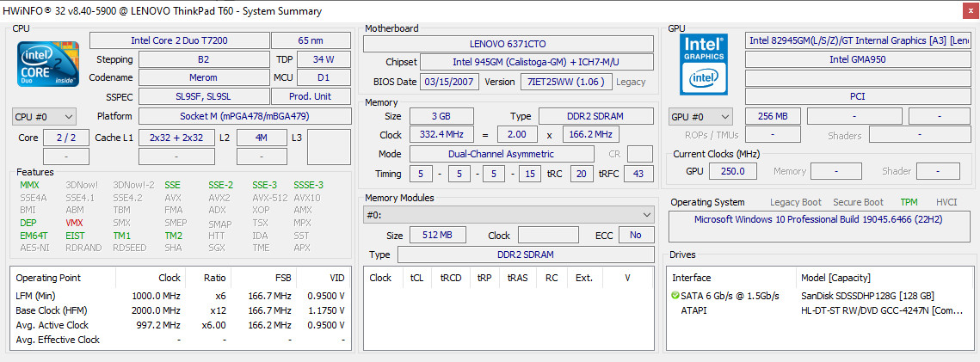
Task: Select the HL-DT-ST RW/DVD ATAPI drive row
Action: click(x=822, y=310)
